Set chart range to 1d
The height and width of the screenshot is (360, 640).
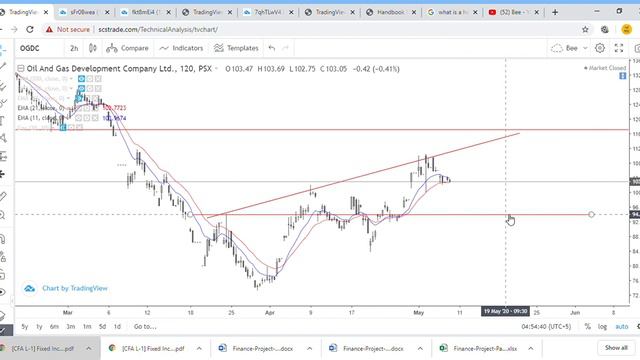coord(117,327)
